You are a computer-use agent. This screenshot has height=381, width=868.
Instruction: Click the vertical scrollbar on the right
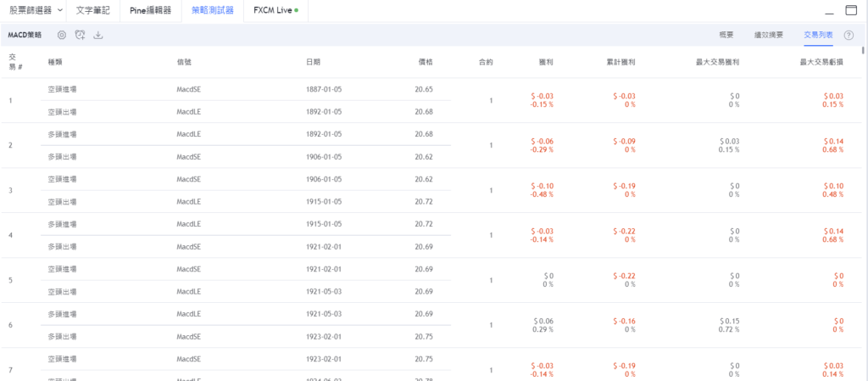[863, 170]
